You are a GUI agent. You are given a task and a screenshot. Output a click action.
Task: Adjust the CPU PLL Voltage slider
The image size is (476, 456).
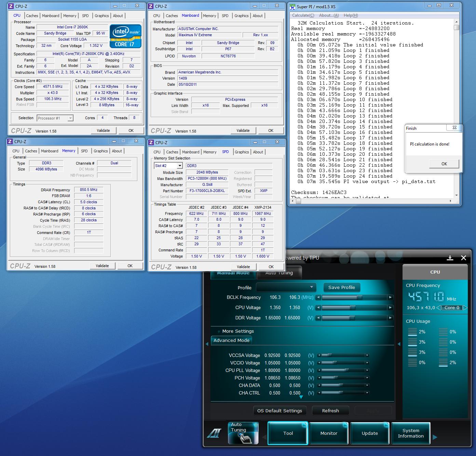346,370
